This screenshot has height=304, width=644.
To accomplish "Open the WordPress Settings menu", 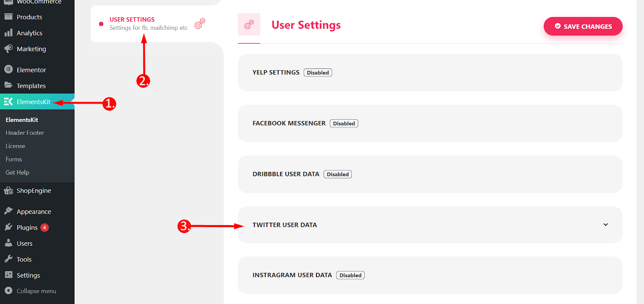I will coord(37,275).
